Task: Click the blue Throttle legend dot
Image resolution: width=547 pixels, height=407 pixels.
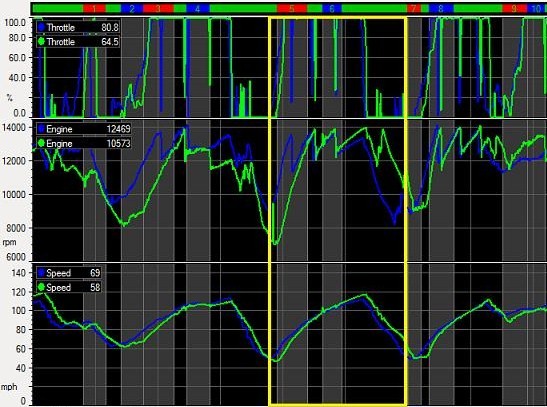Action: 42,27
